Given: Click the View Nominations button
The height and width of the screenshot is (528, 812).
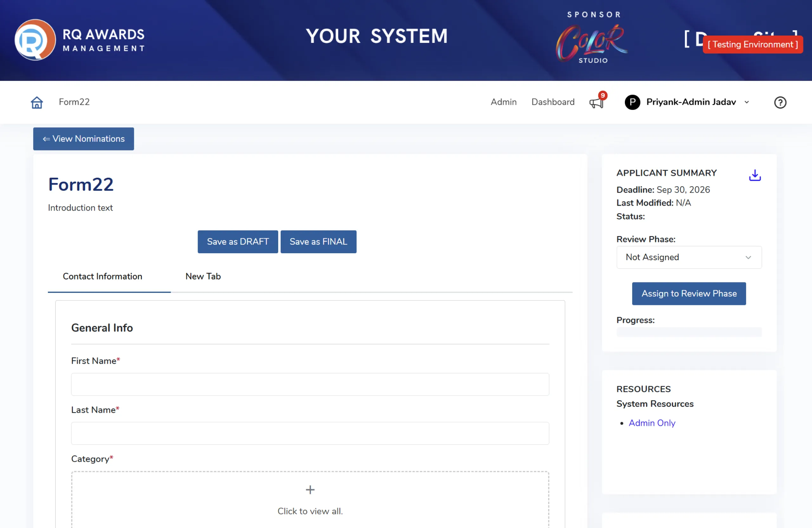Looking at the screenshot, I should click(x=83, y=139).
